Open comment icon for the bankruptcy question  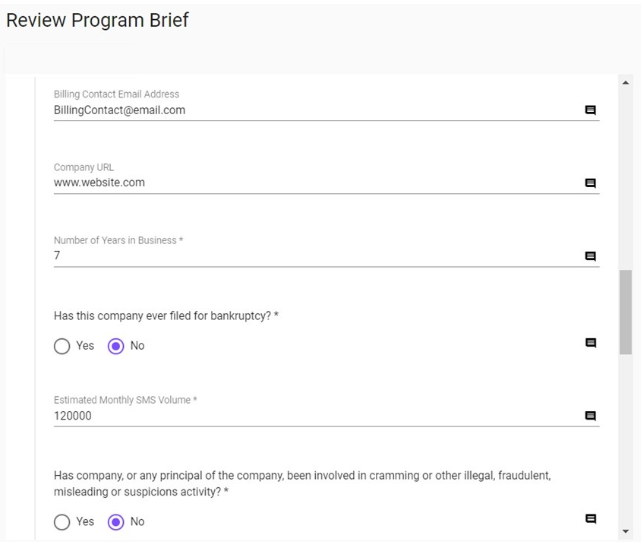coord(590,343)
